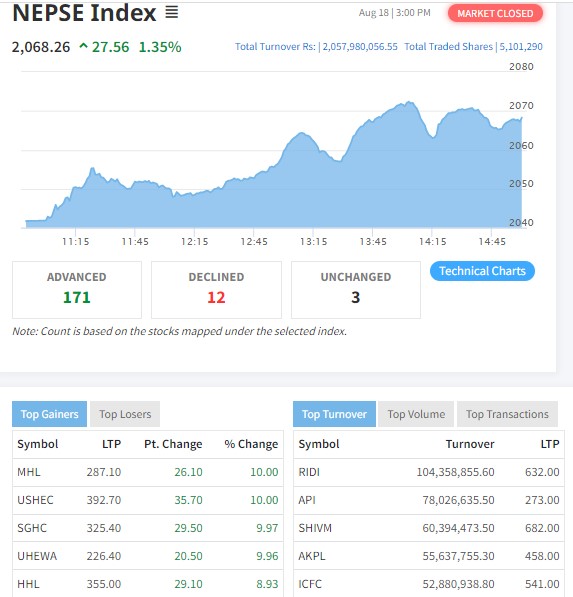Viewport: 573px width, 597px height.
Task: Click SGHC percent change 9.97
Action: point(267,528)
